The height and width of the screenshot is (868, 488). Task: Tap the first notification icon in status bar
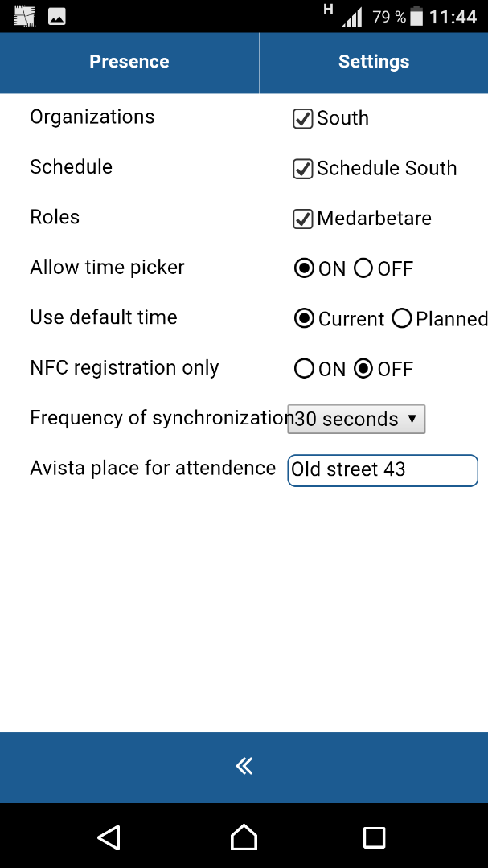coord(24,17)
